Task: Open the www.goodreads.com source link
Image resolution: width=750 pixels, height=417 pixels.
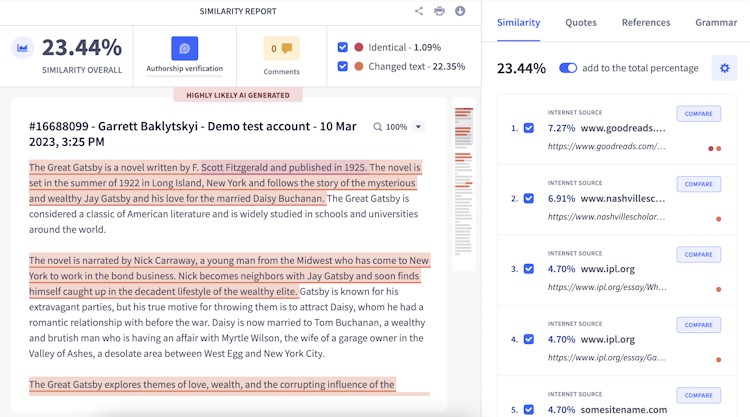Action: (606, 146)
